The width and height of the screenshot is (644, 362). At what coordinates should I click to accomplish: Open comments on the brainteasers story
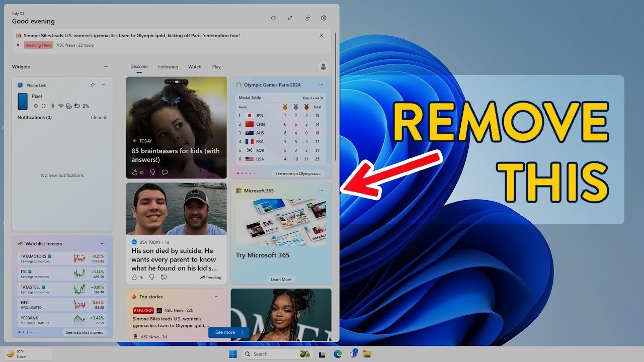[x=165, y=172]
